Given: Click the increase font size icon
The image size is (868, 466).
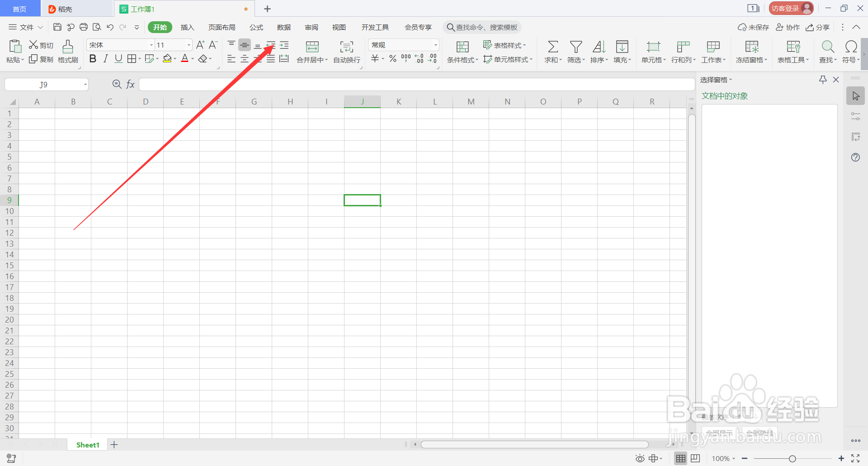Looking at the screenshot, I should [200, 45].
